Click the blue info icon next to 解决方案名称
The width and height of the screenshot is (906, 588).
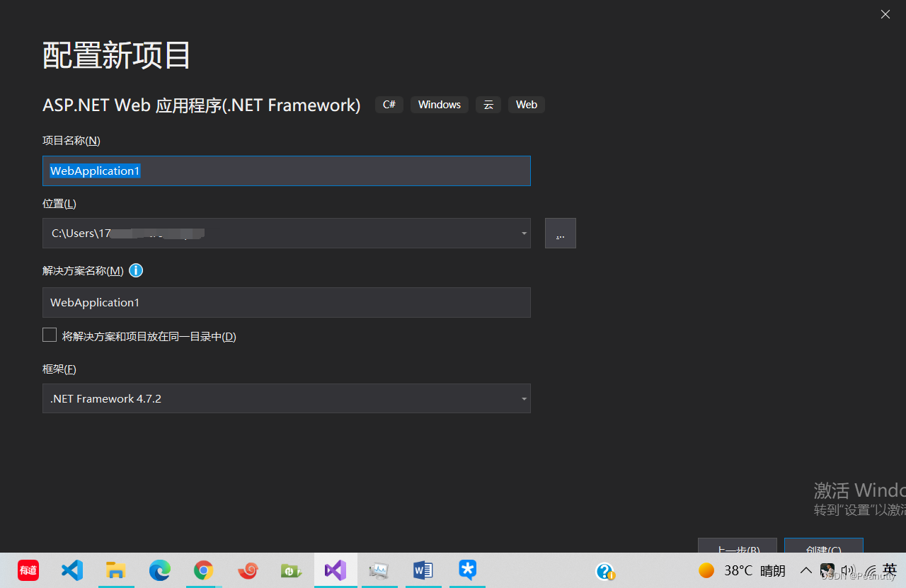tap(135, 270)
